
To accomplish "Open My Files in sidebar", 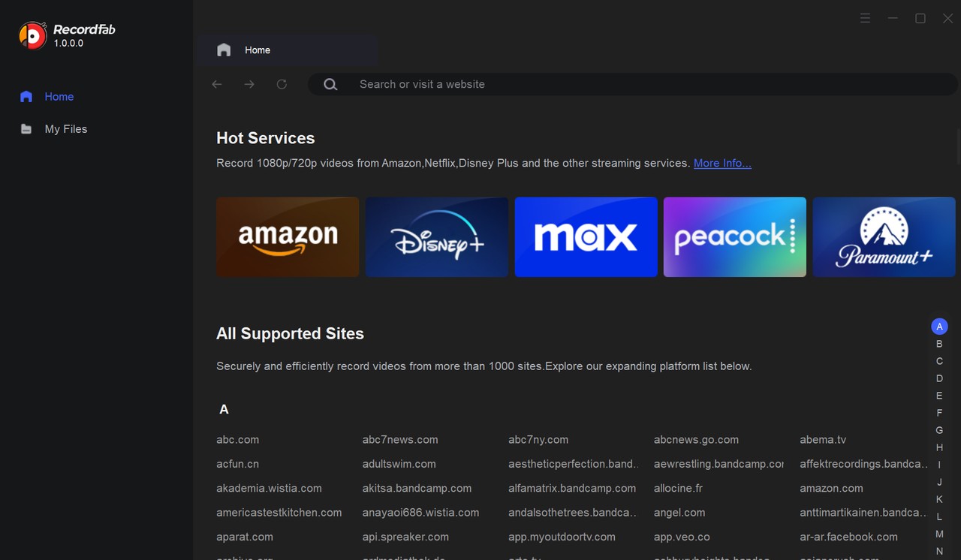I will 53,129.
